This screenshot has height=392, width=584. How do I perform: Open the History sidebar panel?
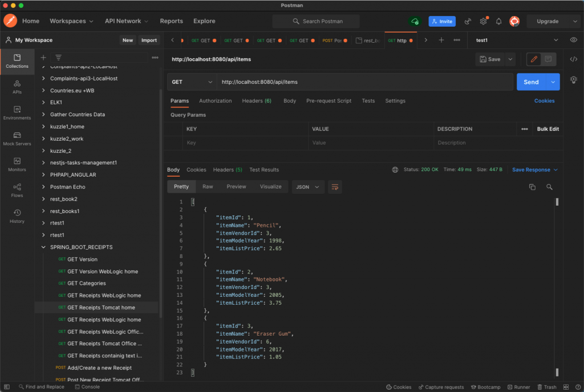[x=17, y=216]
